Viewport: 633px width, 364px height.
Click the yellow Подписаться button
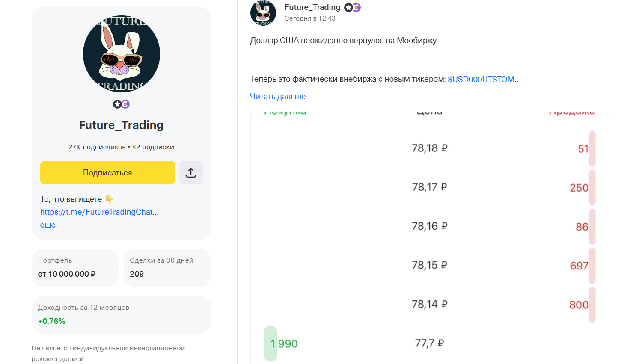coord(107,172)
